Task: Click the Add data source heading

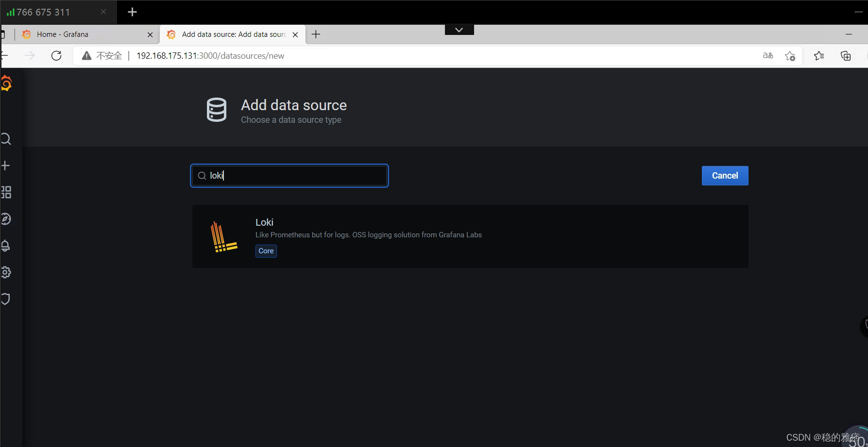Action: coord(294,105)
